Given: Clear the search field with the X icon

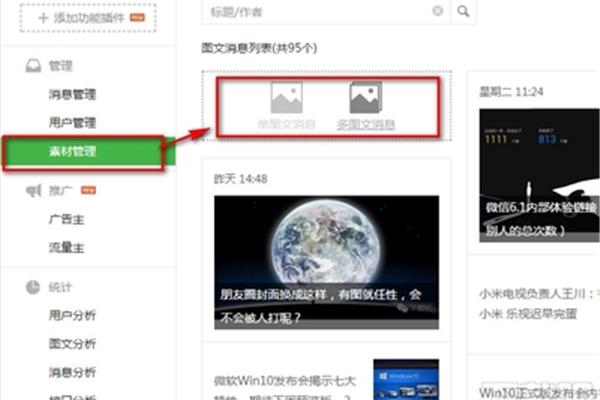Looking at the screenshot, I should 437,11.
